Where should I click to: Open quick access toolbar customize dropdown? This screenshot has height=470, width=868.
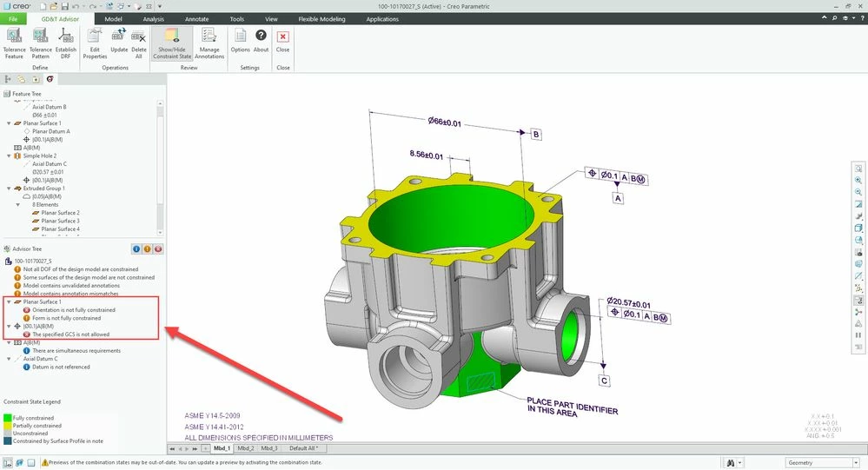(160, 6)
